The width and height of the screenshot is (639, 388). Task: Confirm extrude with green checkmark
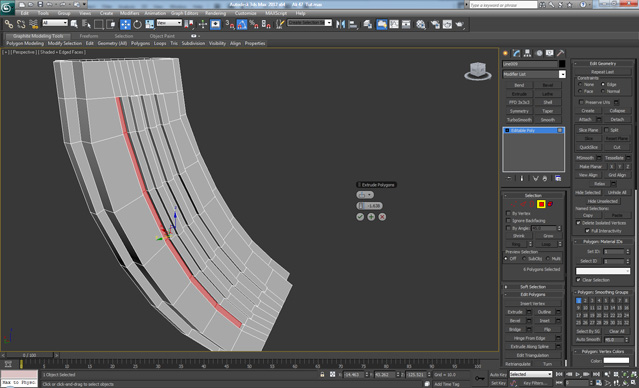(360, 217)
